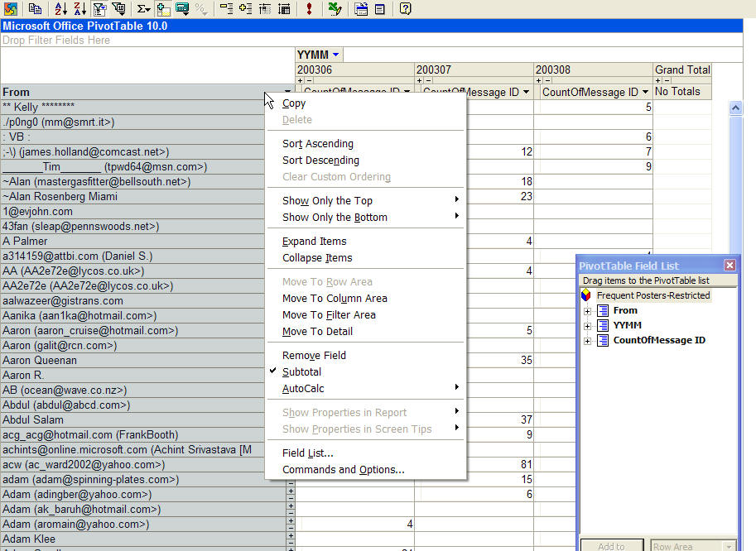The height and width of the screenshot is (551, 756).
Task: Choose Sort Descending from the context menu
Action: click(320, 161)
